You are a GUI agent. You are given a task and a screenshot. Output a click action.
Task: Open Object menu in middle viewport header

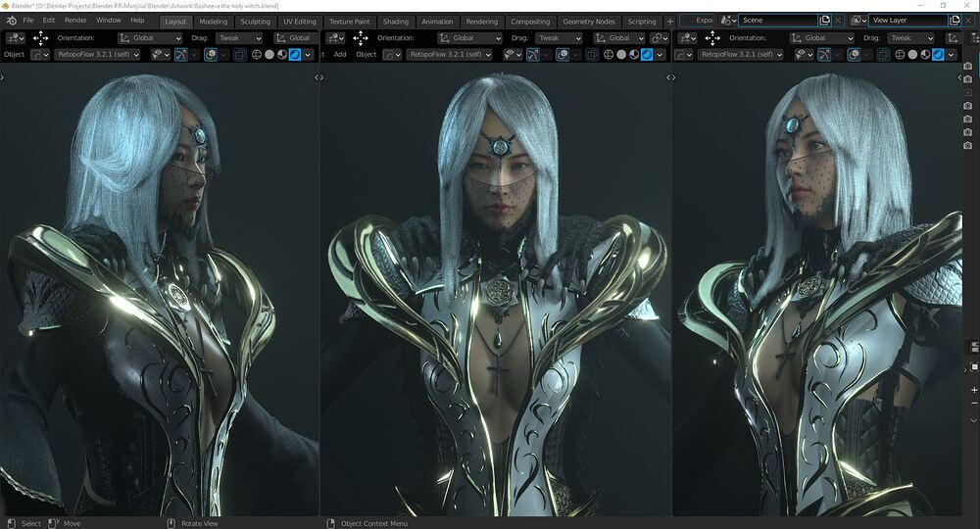(367, 54)
